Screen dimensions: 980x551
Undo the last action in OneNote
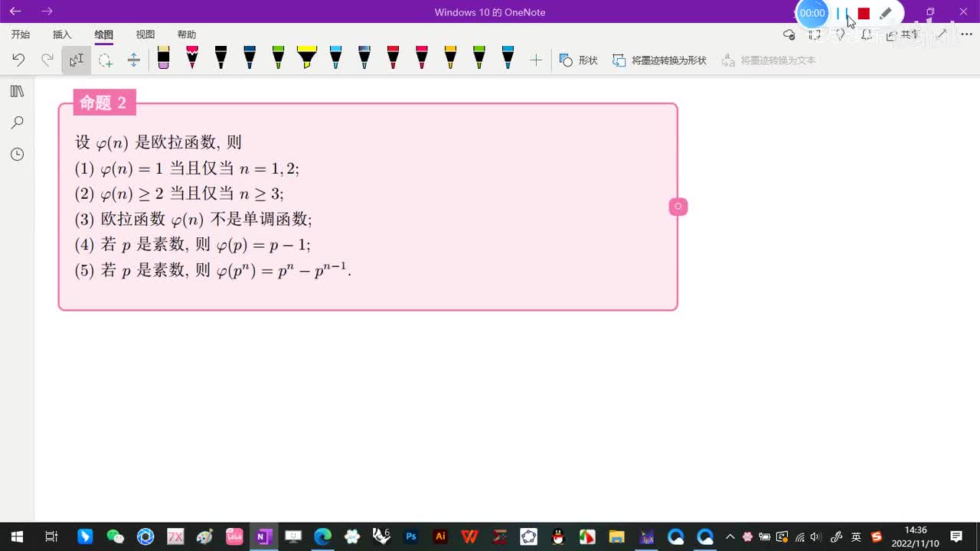coord(18,60)
